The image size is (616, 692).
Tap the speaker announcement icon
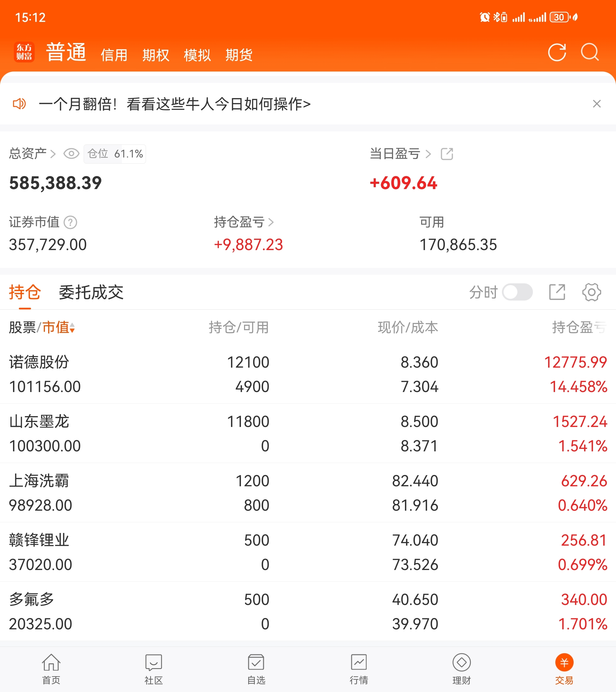tap(19, 104)
